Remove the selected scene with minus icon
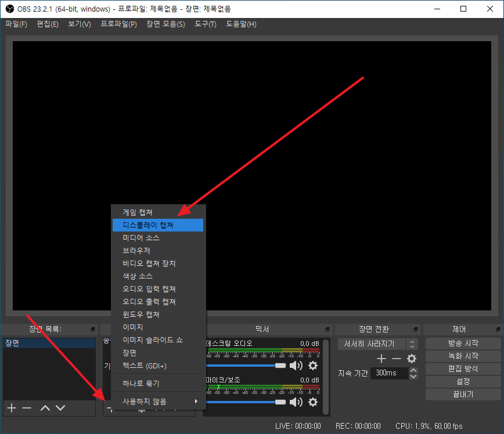This screenshot has width=504, height=434. [27, 408]
